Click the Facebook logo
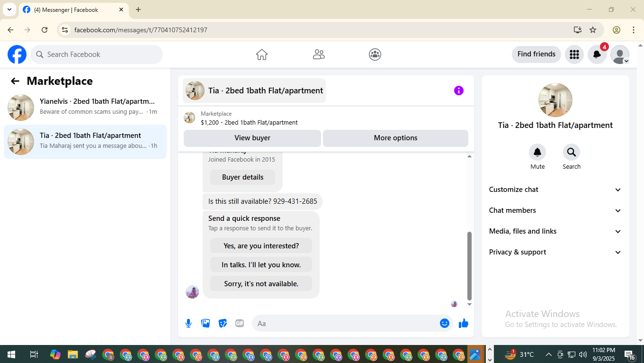Viewport: 644px width, 363px height. point(17,54)
